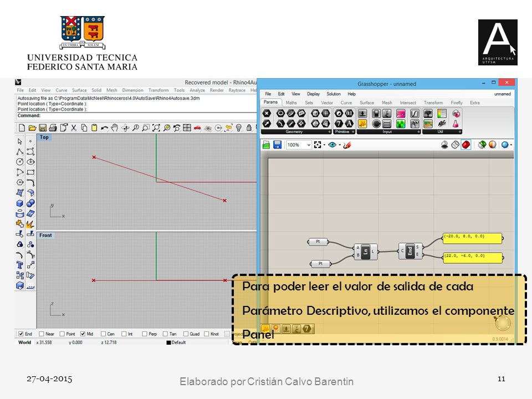Click the Number 0.1 parameter icon in Primitive
The height and width of the screenshot is (399, 532).
(x=349, y=113)
